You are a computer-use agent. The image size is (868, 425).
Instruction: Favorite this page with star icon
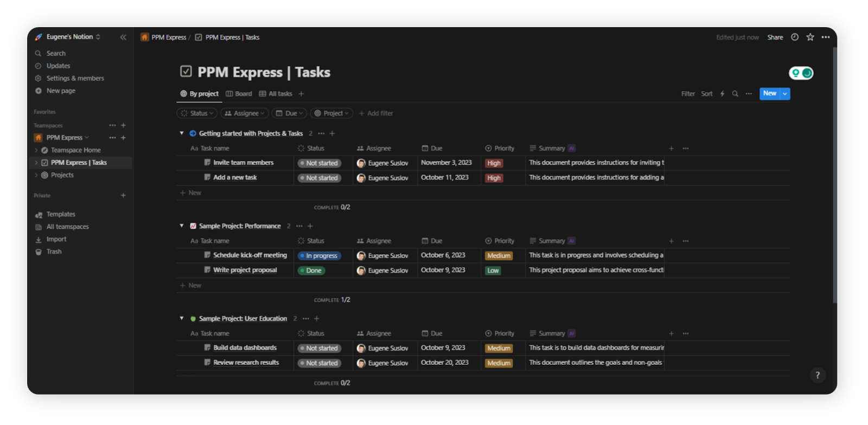pos(810,37)
